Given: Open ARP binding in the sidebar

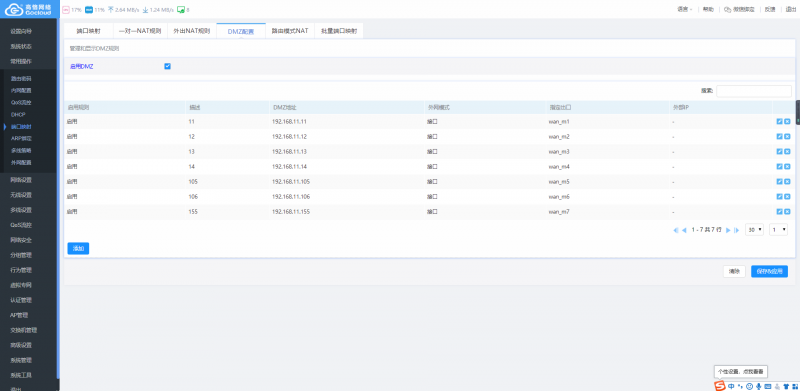Looking at the screenshot, I should point(21,138).
